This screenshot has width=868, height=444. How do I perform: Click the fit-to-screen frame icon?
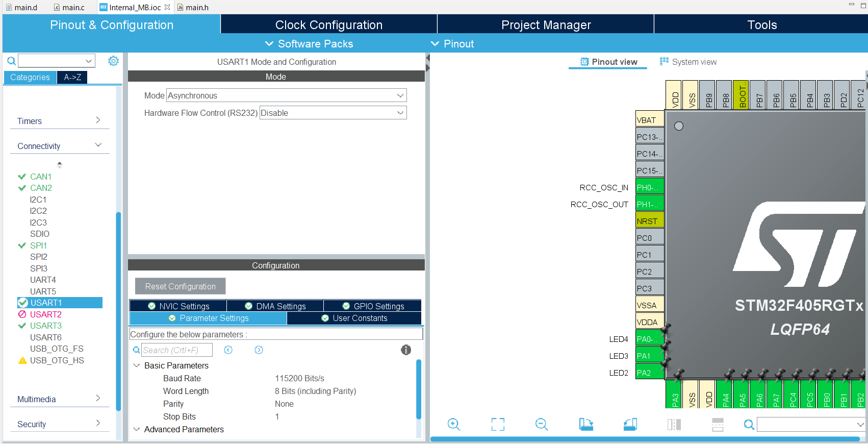[498, 424]
